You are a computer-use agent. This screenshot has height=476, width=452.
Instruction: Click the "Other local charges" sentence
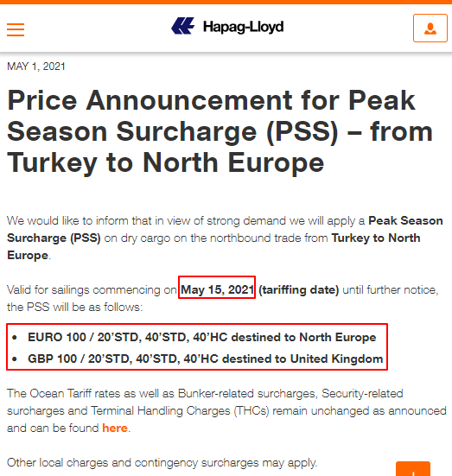(162, 463)
